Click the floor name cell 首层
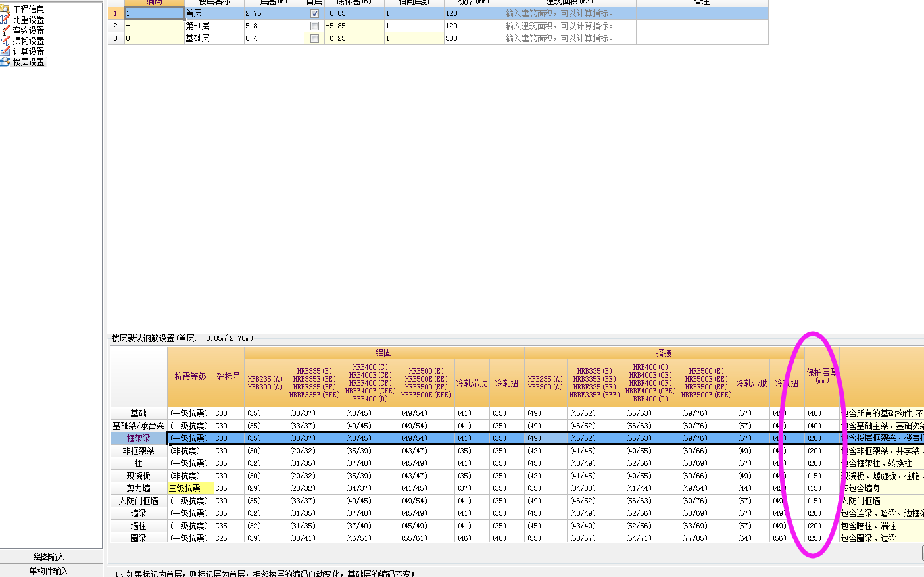Screen dimensions: 924x577 click(x=214, y=13)
